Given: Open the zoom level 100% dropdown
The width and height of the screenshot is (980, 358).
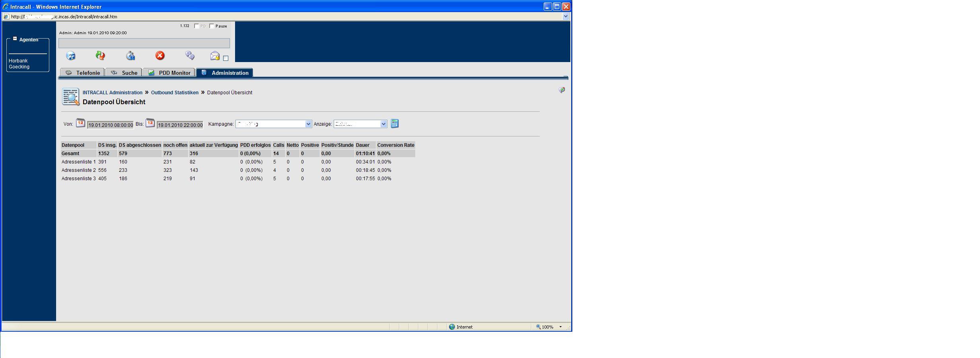Looking at the screenshot, I should coord(560,327).
